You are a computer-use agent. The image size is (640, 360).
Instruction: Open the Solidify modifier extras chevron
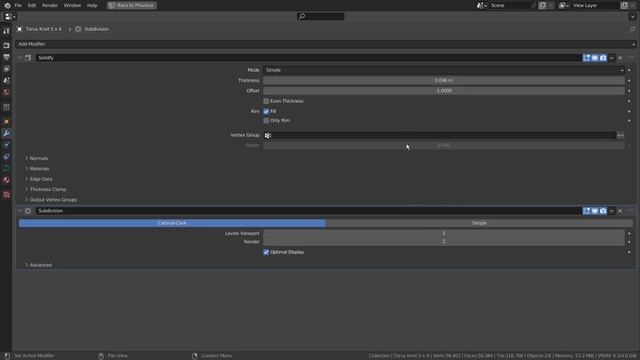[x=611, y=58]
